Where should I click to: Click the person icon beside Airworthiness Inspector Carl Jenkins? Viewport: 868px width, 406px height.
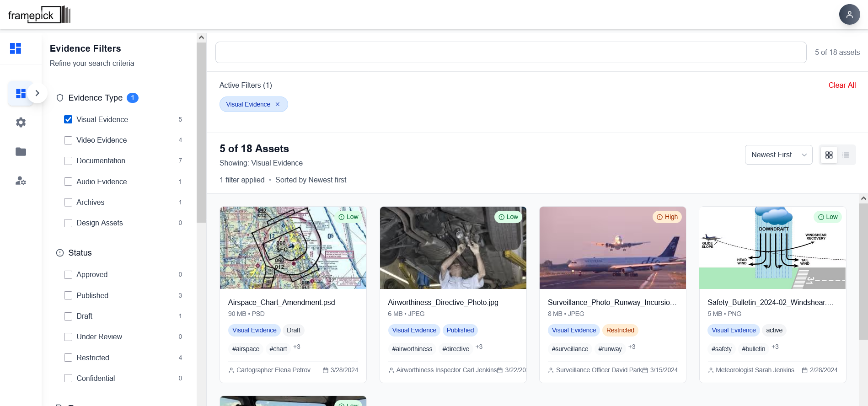[x=391, y=370]
